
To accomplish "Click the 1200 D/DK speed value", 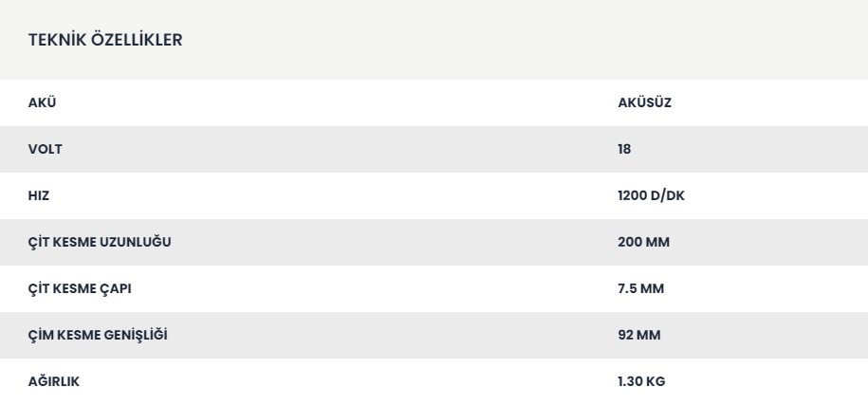I will [x=651, y=195].
